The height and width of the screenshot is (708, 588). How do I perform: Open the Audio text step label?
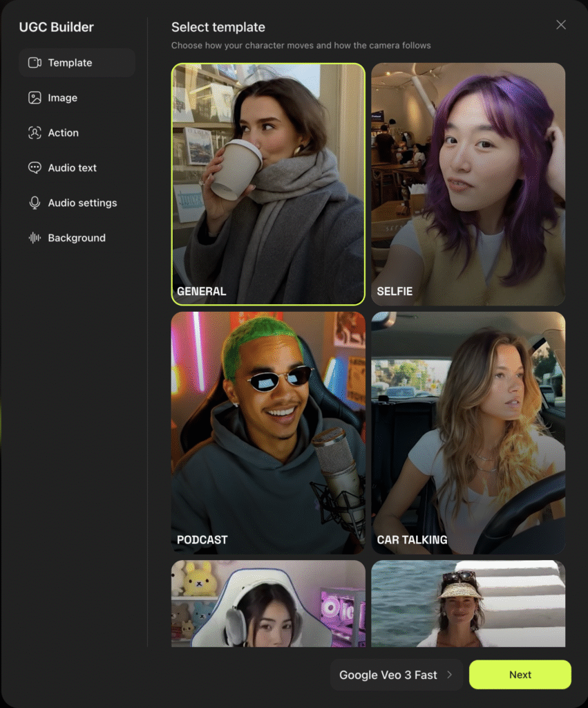pos(72,167)
